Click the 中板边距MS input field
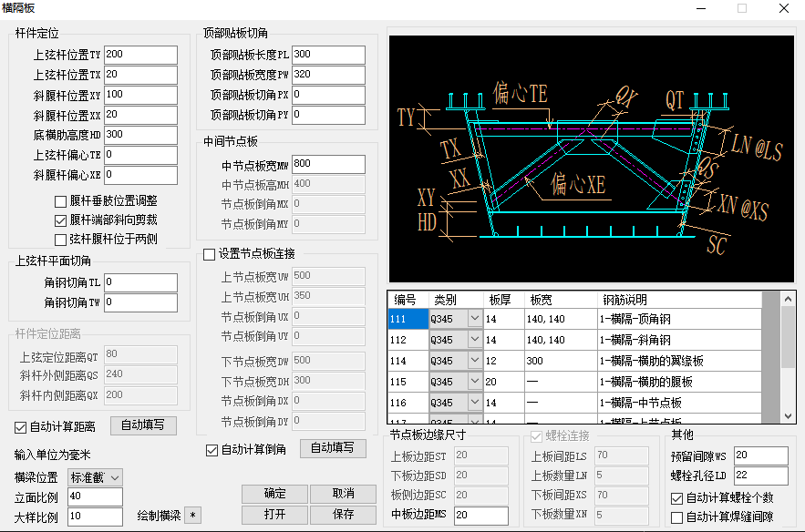The height and width of the screenshot is (532, 805). click(481, 516)
